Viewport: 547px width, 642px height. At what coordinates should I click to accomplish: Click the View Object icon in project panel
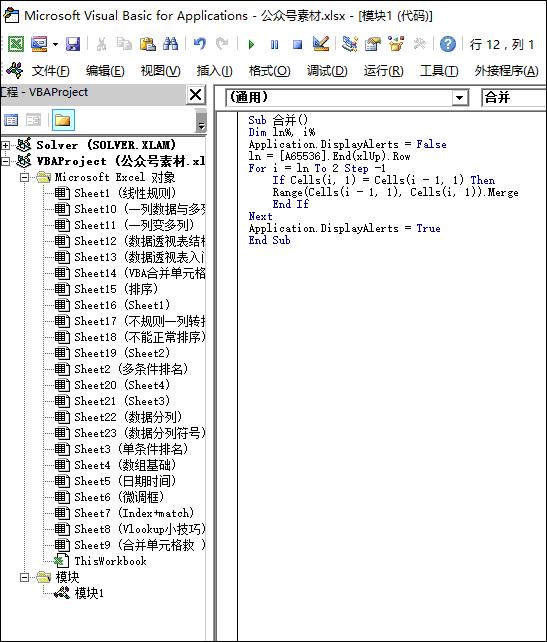33,120
